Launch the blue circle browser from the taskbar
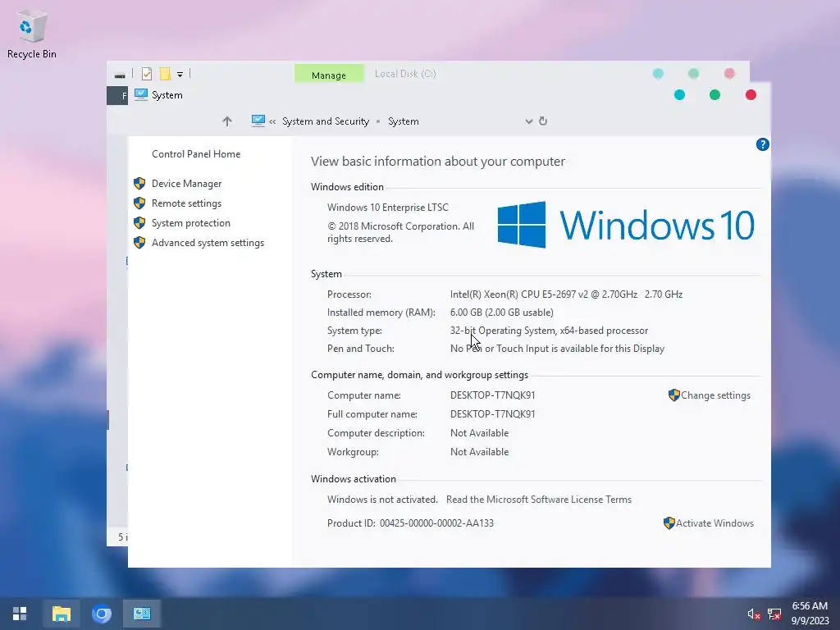840x630 pixels. 101,614
